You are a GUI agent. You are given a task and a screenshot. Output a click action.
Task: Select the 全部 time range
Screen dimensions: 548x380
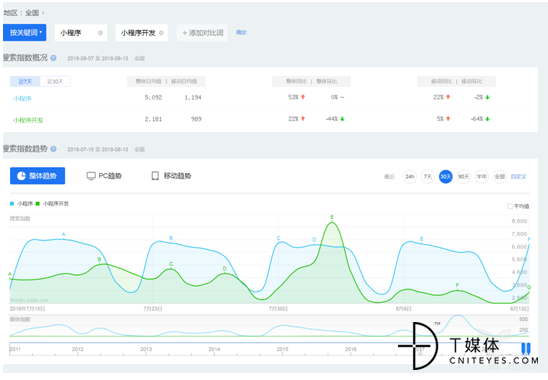click(x=500, y=177)
